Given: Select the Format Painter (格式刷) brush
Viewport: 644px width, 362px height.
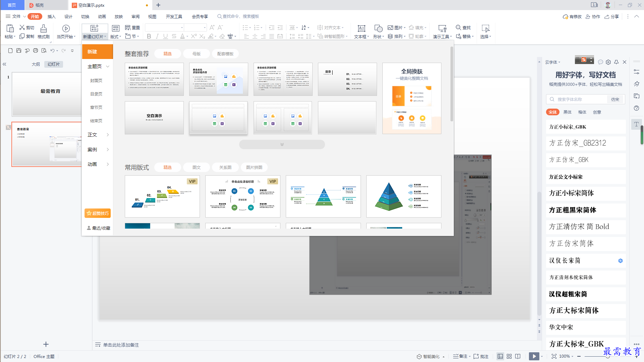Looking at the screenshot, I should 43,28.
